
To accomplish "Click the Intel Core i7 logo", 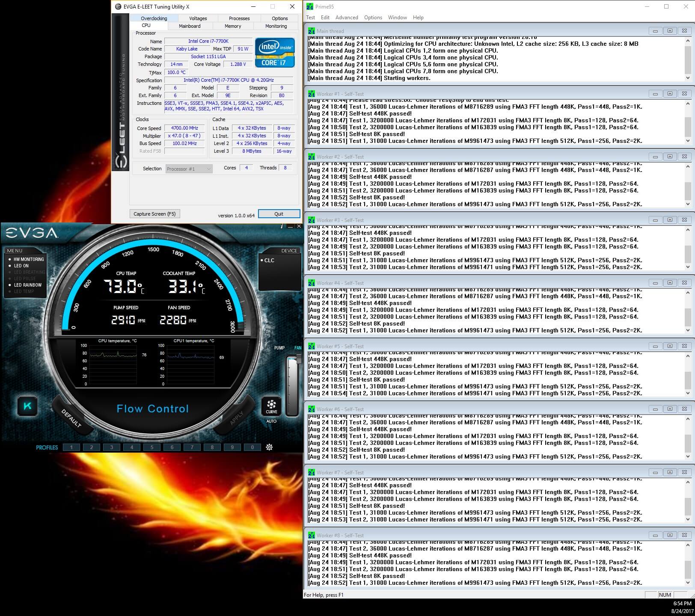I will [x=275, y=53].
